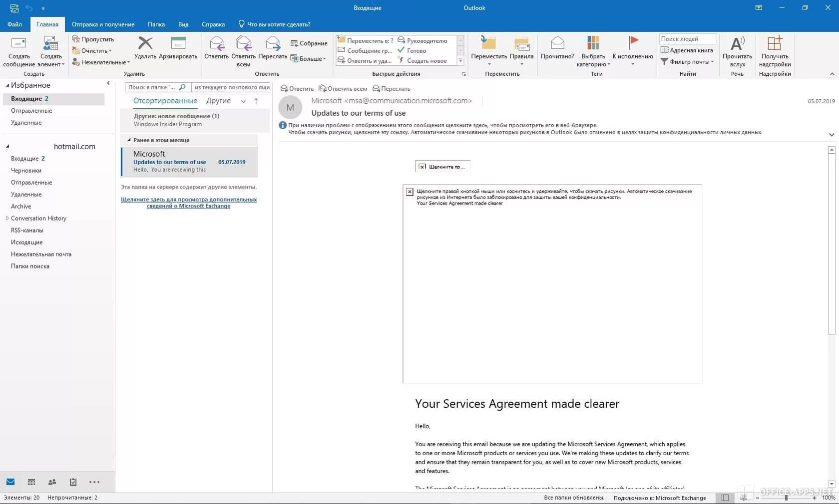Click the three-dots navigation options button
Screen dimensions: 839x504
click(94, 482)
